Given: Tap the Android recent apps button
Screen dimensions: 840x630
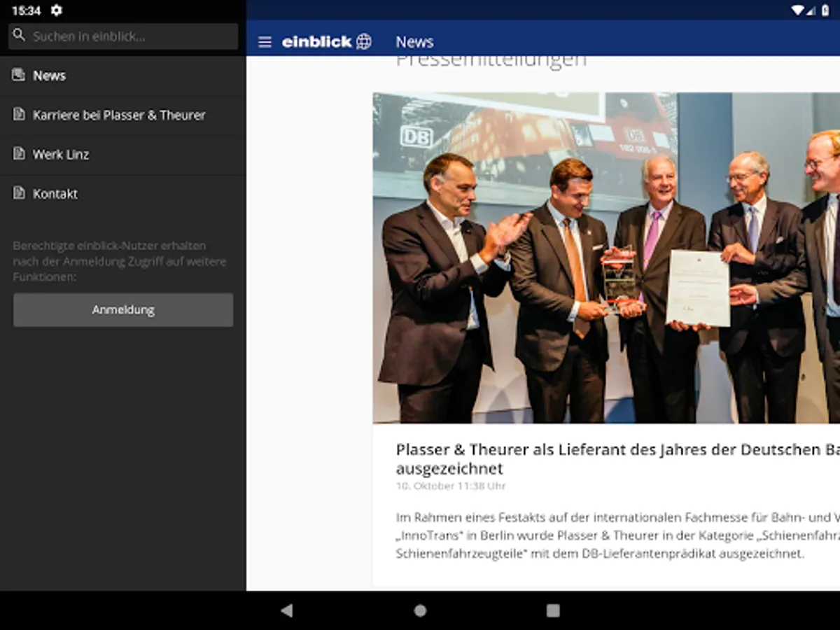Looking at the screenshot, I should point(553,610).
